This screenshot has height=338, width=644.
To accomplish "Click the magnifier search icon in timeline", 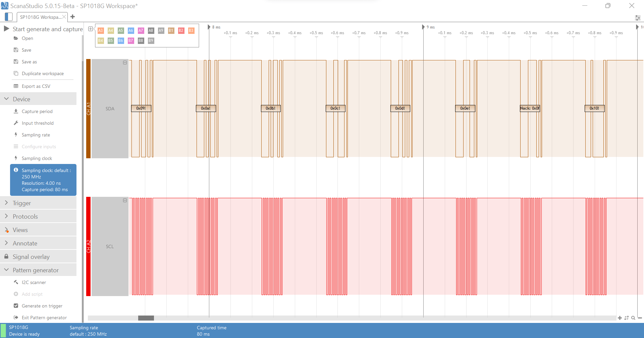I will click(x=633, y=318).
